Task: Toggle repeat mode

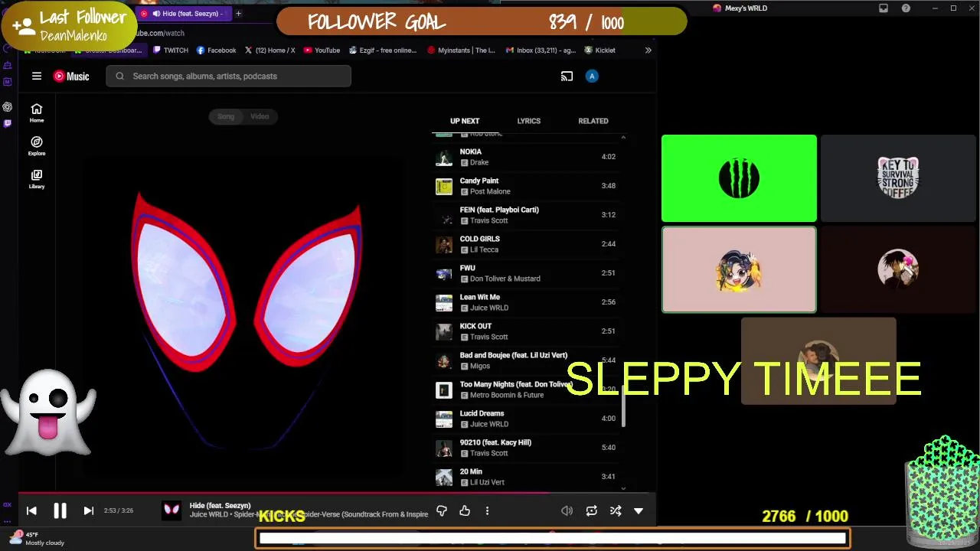Action: pyautogui.click(x=591, y=510)
